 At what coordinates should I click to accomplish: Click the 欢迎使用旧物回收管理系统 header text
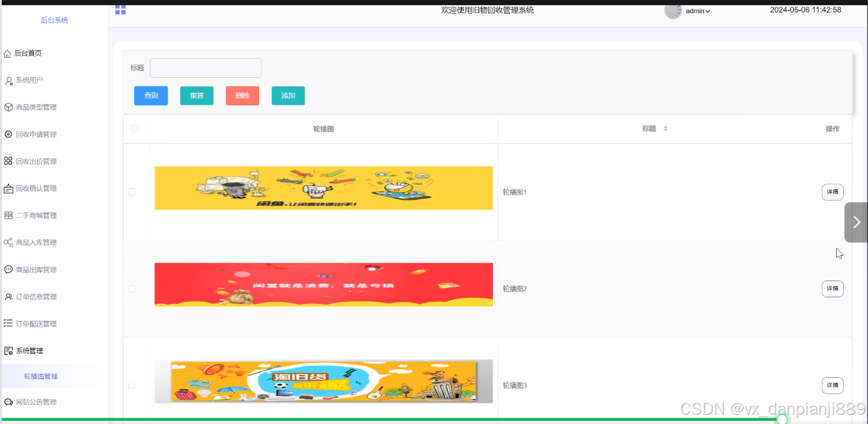click(x=487, y=10)
